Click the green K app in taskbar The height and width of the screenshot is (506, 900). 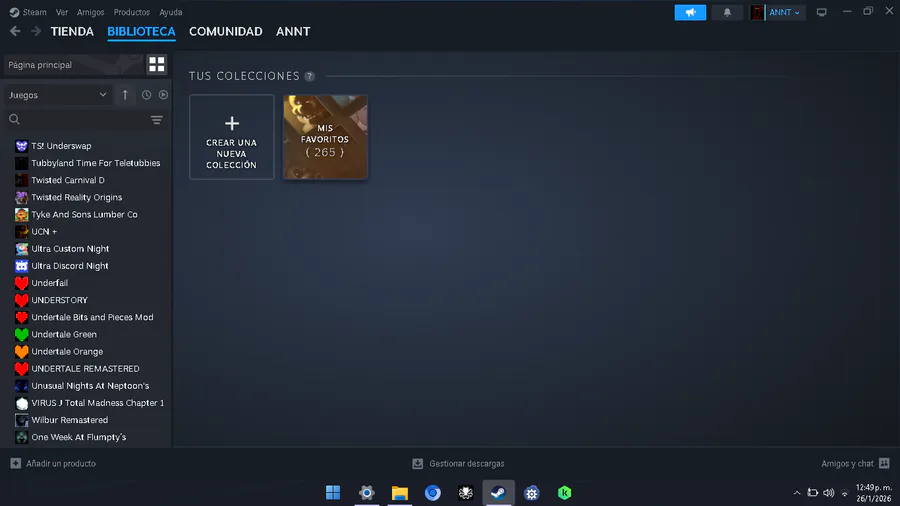click(564, 492)
